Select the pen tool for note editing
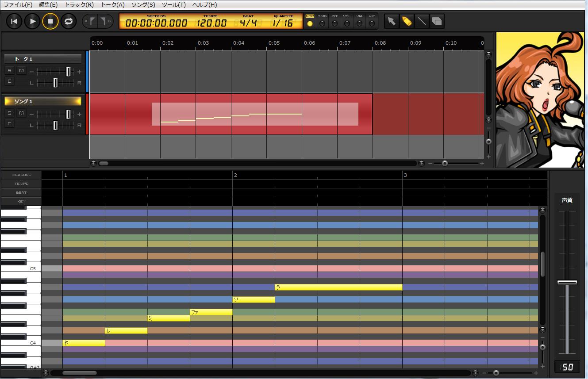The height and width of the screenshot is (379, 588). pyautogui.click(x=406, y=21)
